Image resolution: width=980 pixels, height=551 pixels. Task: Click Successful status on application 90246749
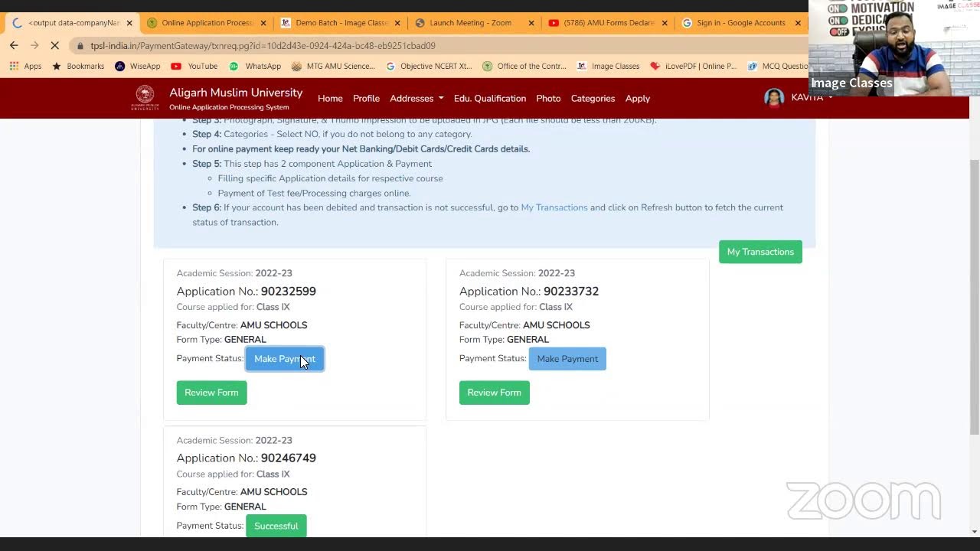(276, 526)
